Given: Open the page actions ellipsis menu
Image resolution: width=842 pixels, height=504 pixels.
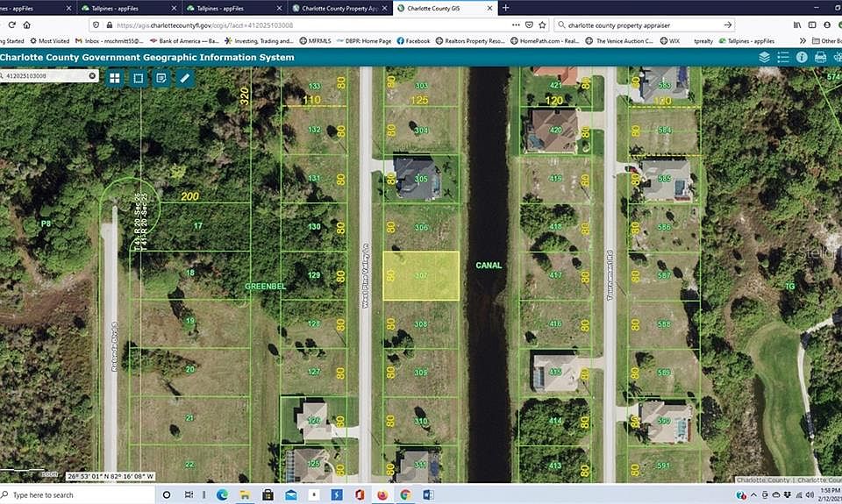Looking at the screenshot, I should click(x=516, y=25).
